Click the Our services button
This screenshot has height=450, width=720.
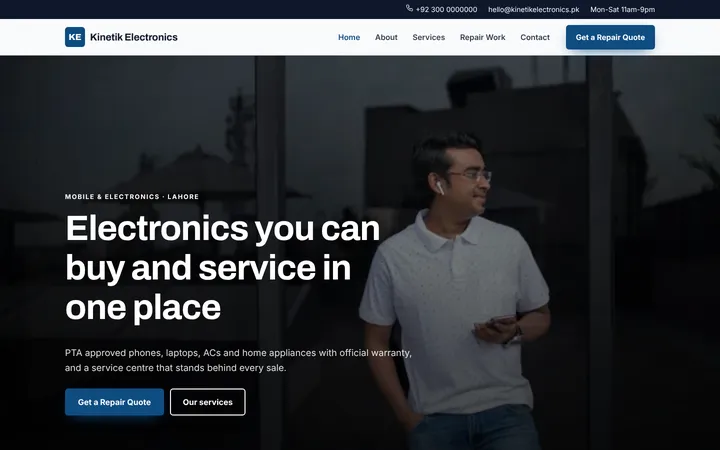tap(208, 402)
